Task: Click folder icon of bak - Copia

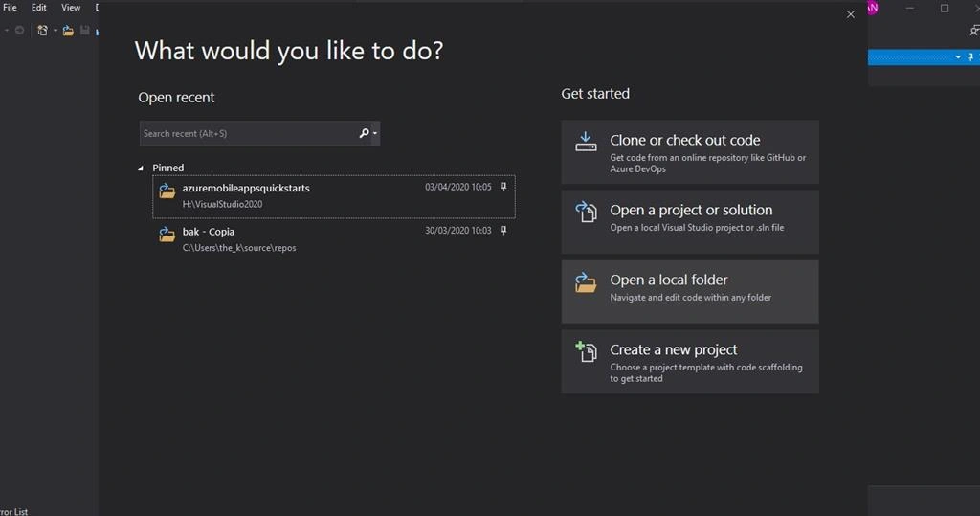Action: [167, 234]
